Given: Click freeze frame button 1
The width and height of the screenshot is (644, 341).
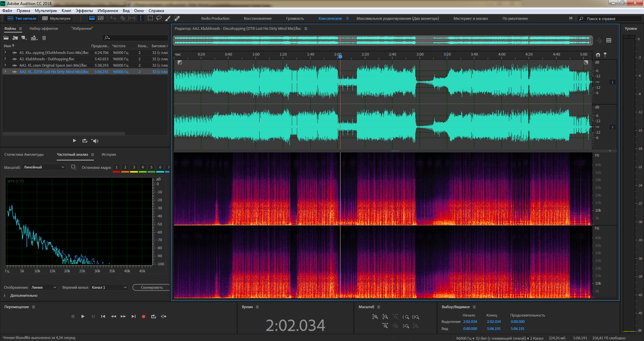Looking at the screenshot, I should pyautogui.click(x=117, y=167).
